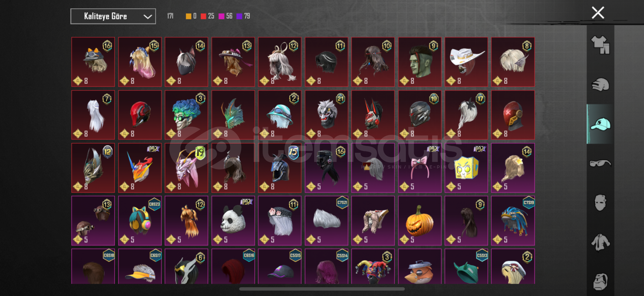Select the panda head mask item
The width and height of the screenshot is (644, 296).
tap(233, 221)
